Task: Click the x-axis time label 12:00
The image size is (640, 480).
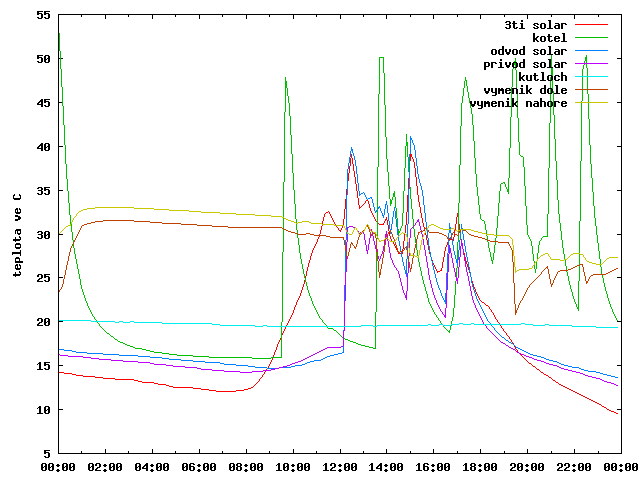Action: point(340,467)
